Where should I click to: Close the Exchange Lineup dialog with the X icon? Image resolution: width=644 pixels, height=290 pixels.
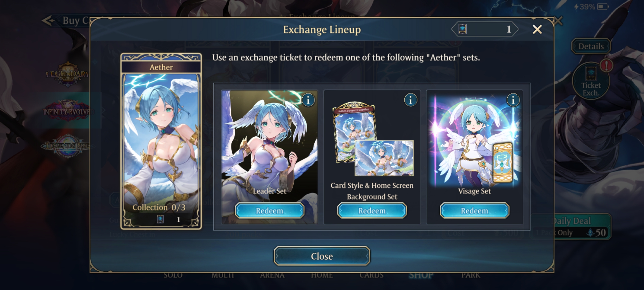tap(537, 29)
